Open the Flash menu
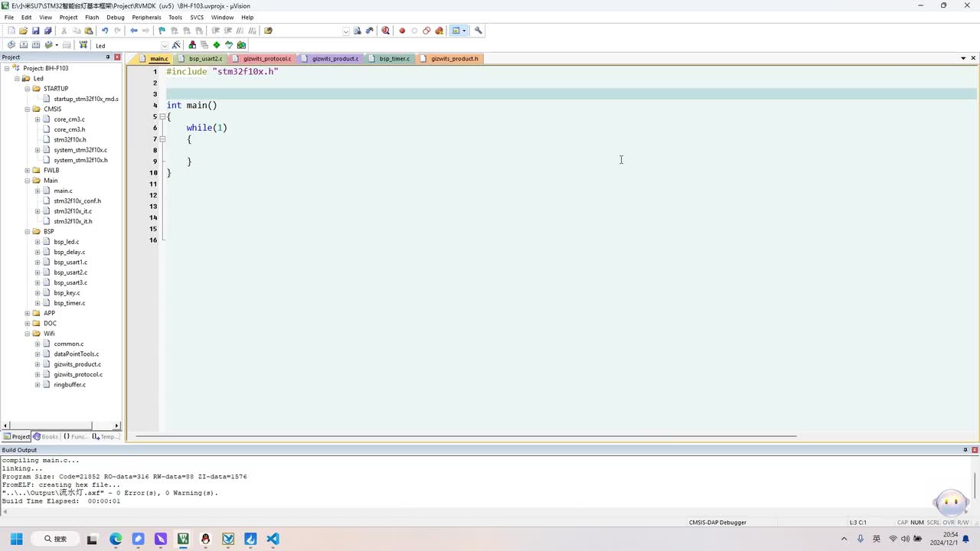Viewport: 980px width, 551px height. tap(92, 17)
